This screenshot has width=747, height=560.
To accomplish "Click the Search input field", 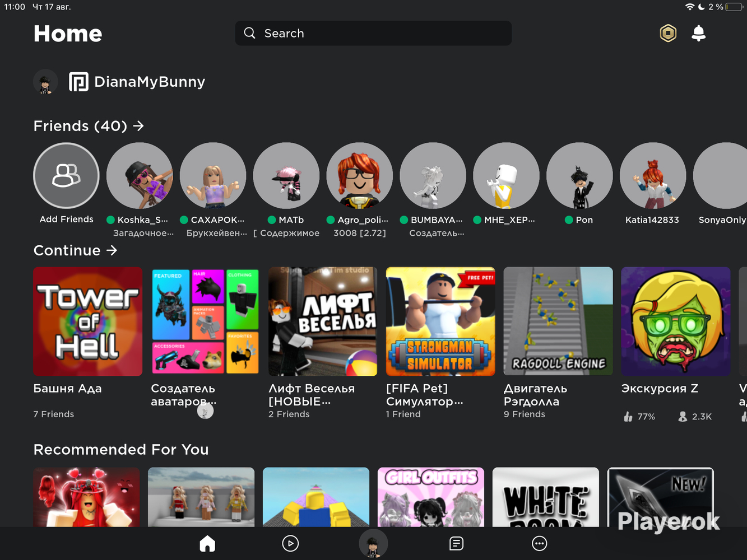I will tap(373, 33).
